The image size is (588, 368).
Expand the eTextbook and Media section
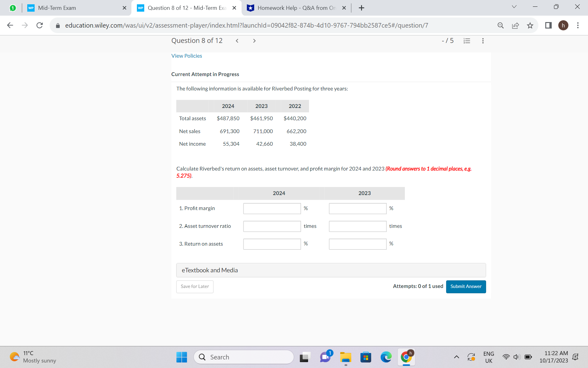click(x=210, y=270)
